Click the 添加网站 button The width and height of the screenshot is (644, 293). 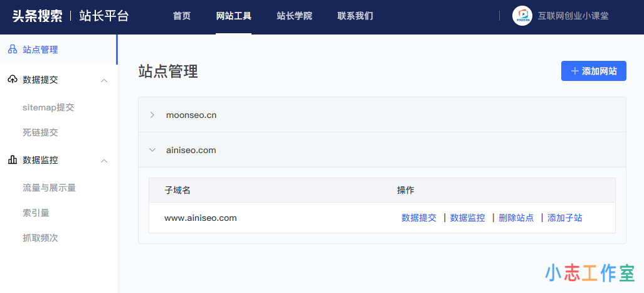point(593,71)
